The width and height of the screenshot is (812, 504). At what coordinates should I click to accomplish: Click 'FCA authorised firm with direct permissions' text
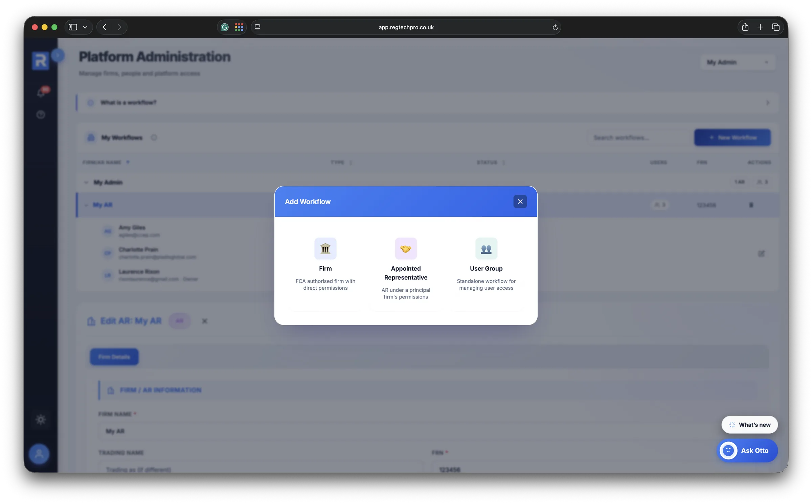point(325,284)
